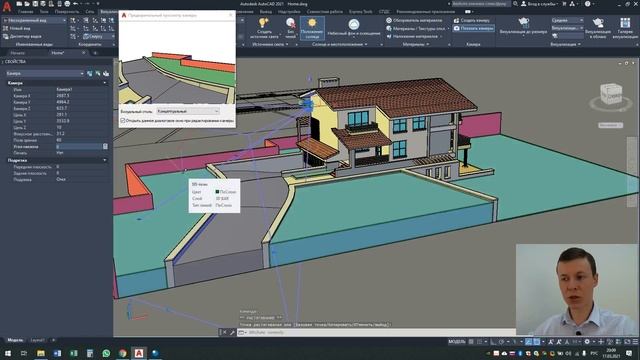This screenshot has height=360, width=640.
Task: Open the Visual Style dropdown in camera preview
Action: pos(188,111)
